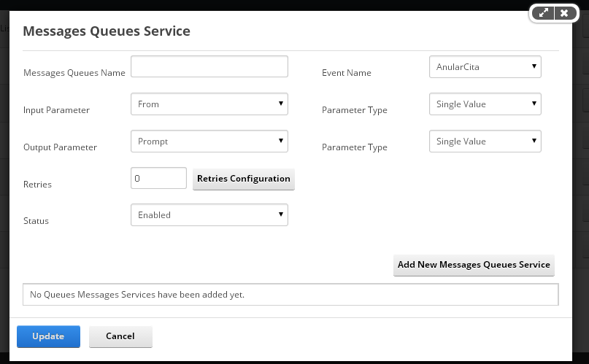Click the blue Update button

click(x=48, y=336)
